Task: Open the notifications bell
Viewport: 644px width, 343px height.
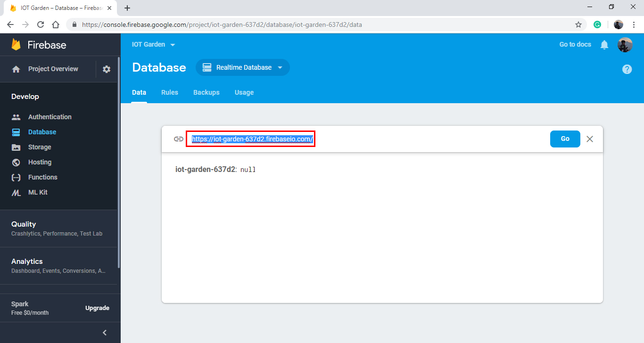Action: tap(604, 44)
